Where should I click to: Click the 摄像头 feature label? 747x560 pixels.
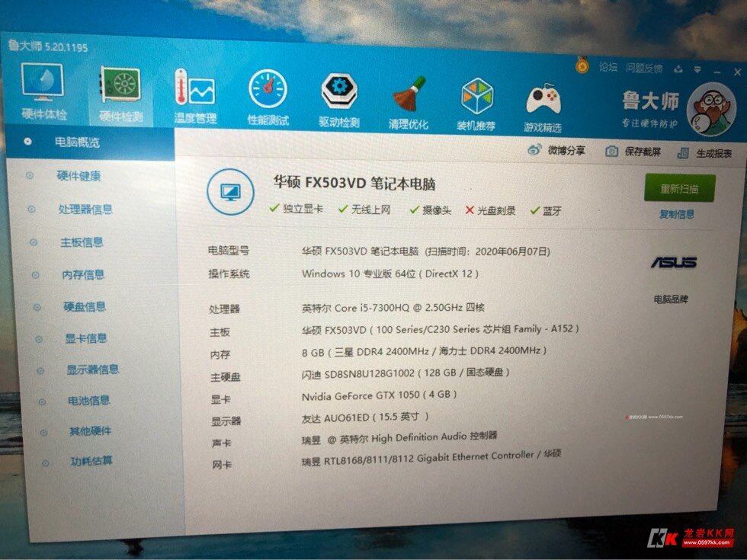click(x=436, y=210)
